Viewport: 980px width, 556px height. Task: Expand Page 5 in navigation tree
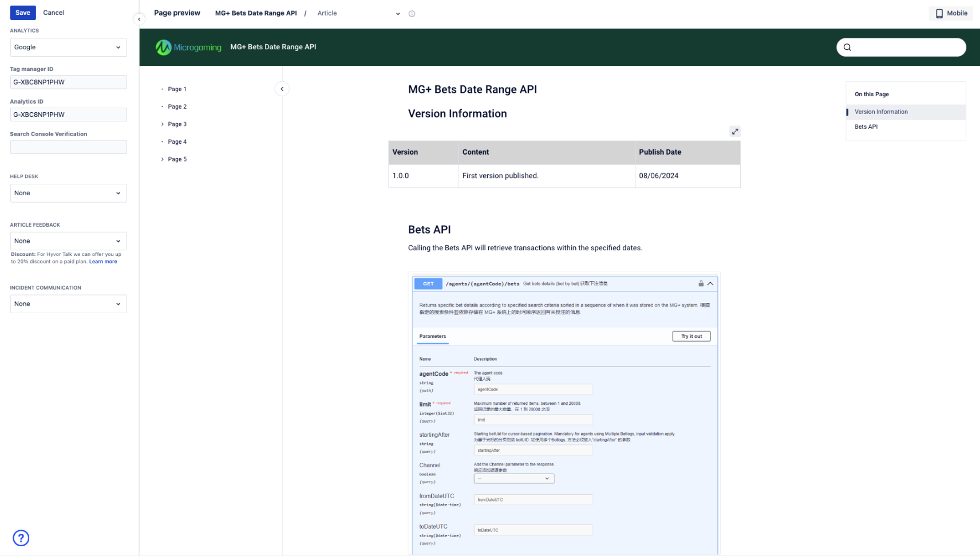click(x=163, y=159)
